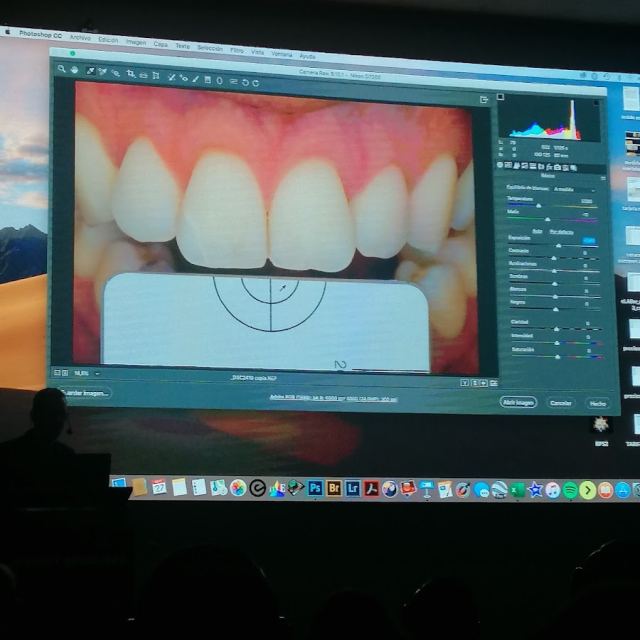Rotate image 90° counterclockwise
Viewport: 640px width, 640px height.
[x=245, y=82]
